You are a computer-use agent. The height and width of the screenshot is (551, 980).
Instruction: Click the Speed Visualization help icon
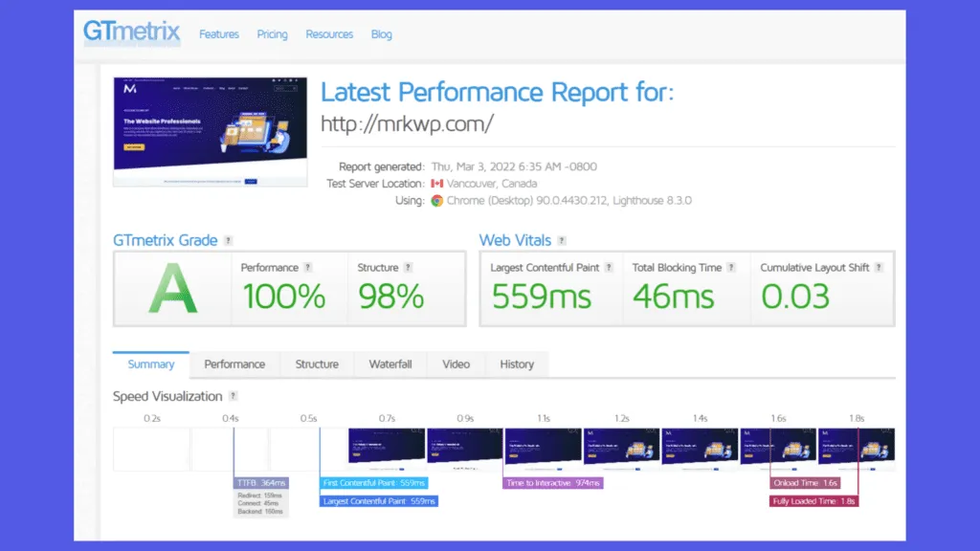pos(234,396)
